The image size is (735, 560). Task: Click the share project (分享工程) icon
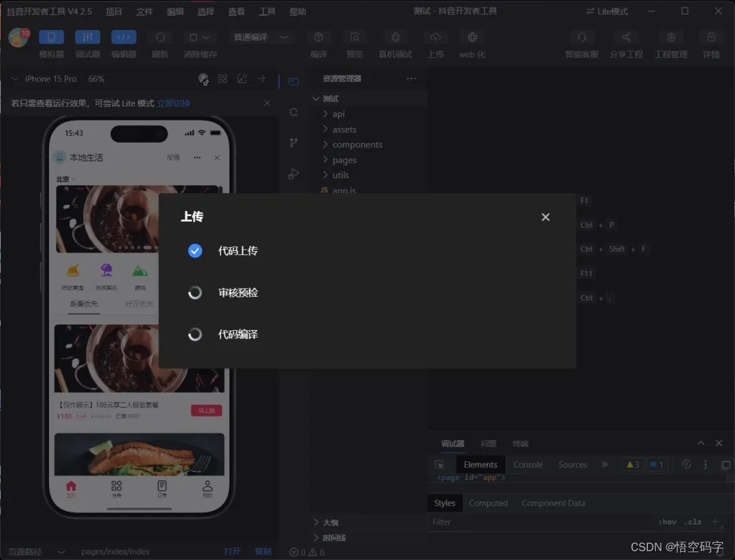coord(626,37)
